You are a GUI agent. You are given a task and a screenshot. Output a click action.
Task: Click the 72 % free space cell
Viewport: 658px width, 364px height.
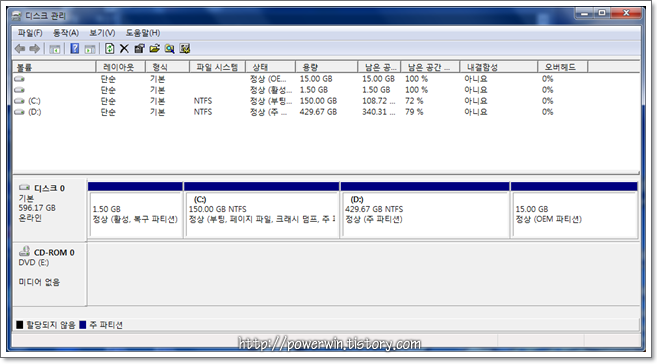414,101
